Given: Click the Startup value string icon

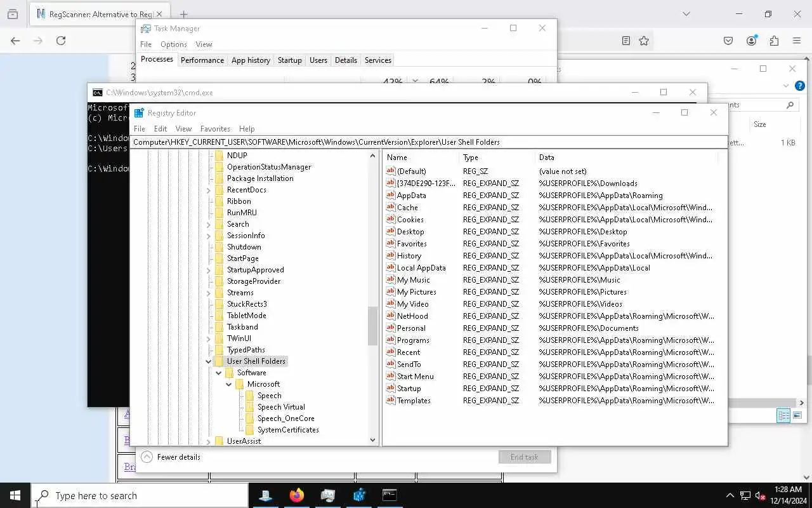Looking at the screenshot, I should (x=391, y=388).
